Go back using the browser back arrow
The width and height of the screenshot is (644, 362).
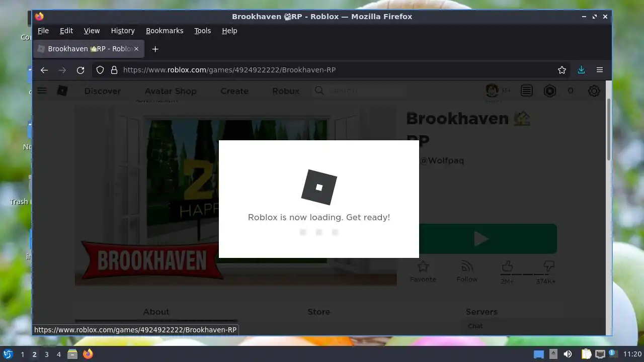click(44, 70)
